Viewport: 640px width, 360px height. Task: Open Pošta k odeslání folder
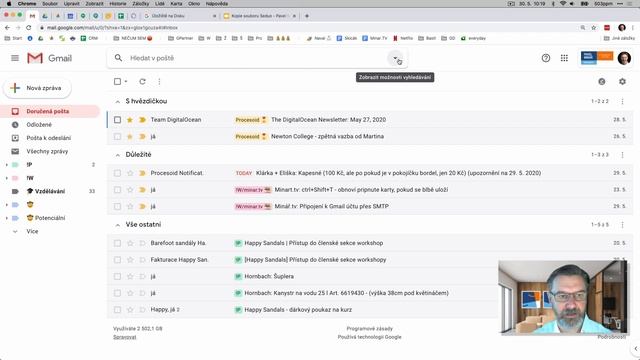[x=50, y=138]
